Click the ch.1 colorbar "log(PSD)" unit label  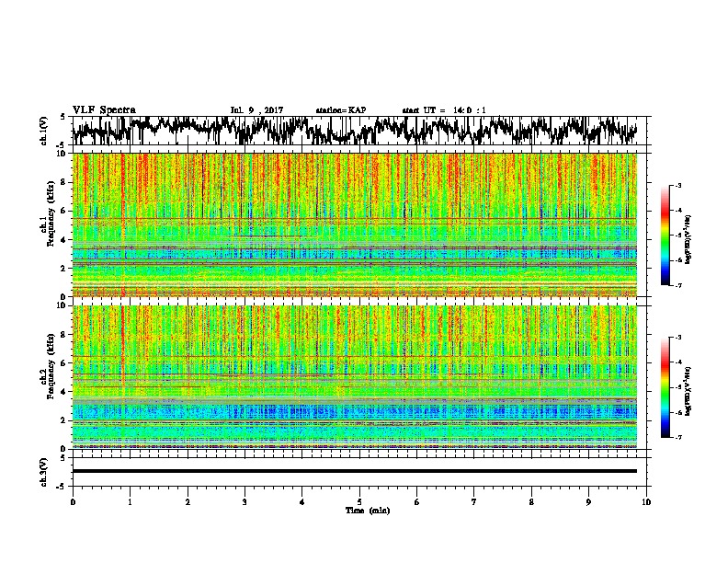point(688,240)
